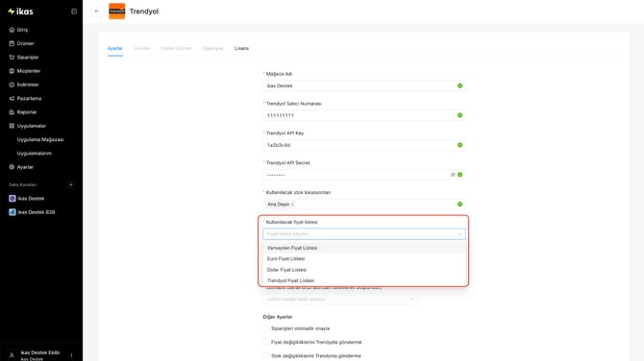The image size is (644, 361).
Task: Switch to the Lisans tab
Action: click(241, 48)
